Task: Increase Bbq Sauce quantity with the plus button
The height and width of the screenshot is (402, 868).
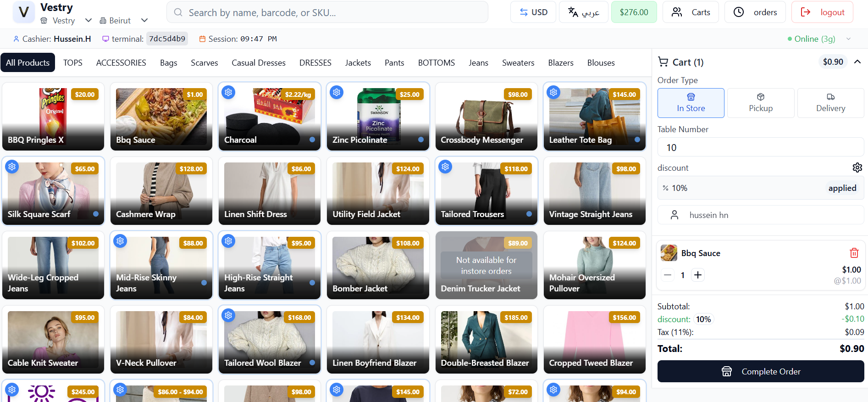Action: point(698,275)
